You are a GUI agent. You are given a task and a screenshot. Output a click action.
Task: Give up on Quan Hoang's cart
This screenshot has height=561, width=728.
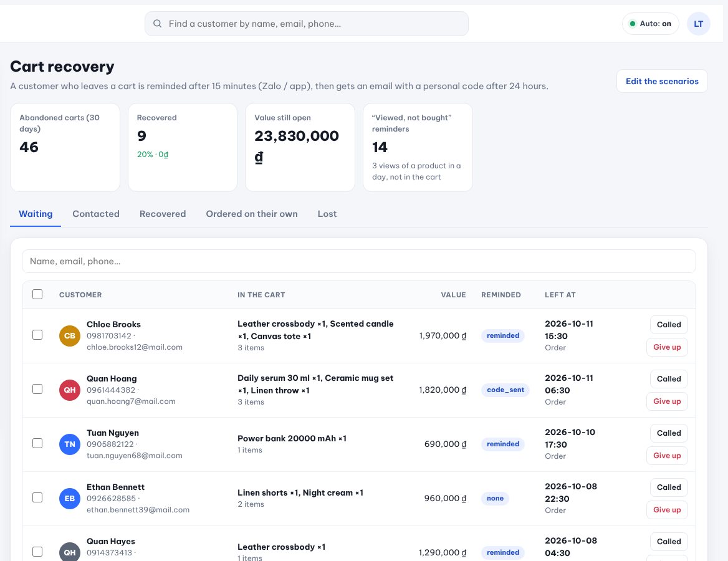[667, 401]
